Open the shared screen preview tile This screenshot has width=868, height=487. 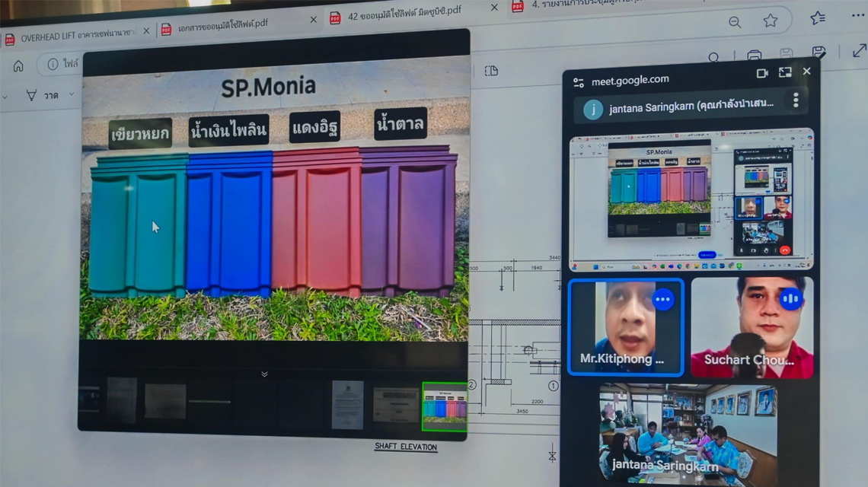click(x=691, y=200)
